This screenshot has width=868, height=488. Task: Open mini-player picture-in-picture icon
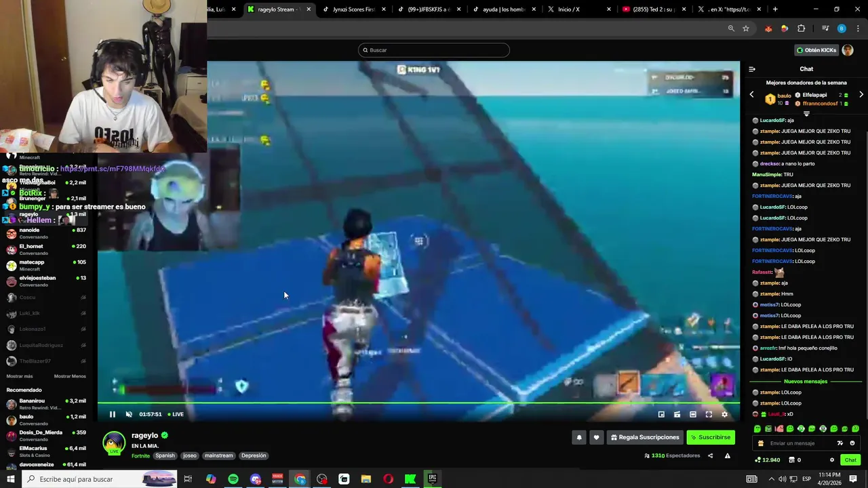click(661, 414)
